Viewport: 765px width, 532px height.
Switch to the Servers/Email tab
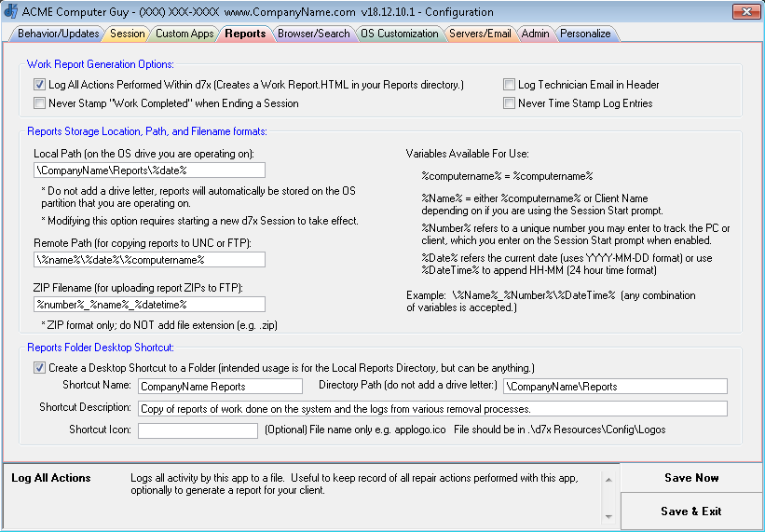click(480, 34)
